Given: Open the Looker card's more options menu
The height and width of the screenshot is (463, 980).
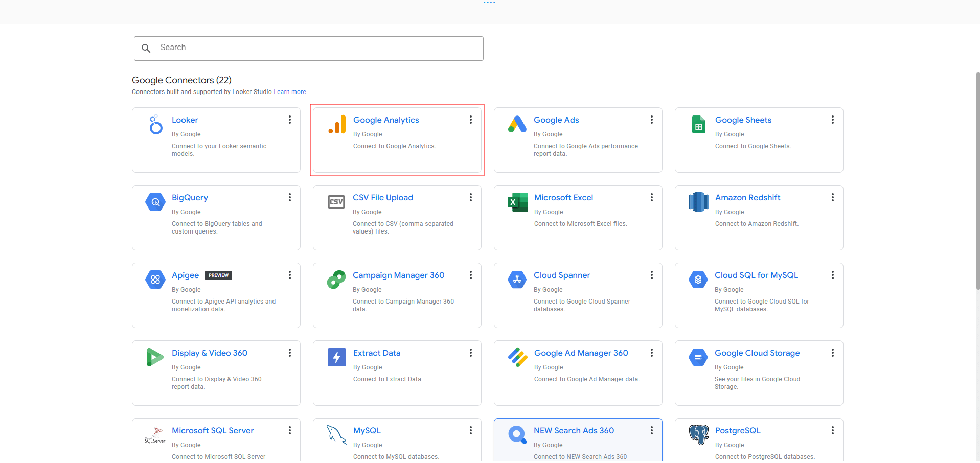Looking at the screenshot, I should (x=290, y=120).
